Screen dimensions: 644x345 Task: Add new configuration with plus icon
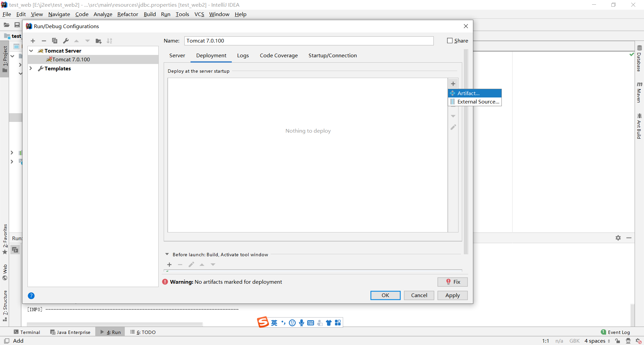(x=33, y=41)
